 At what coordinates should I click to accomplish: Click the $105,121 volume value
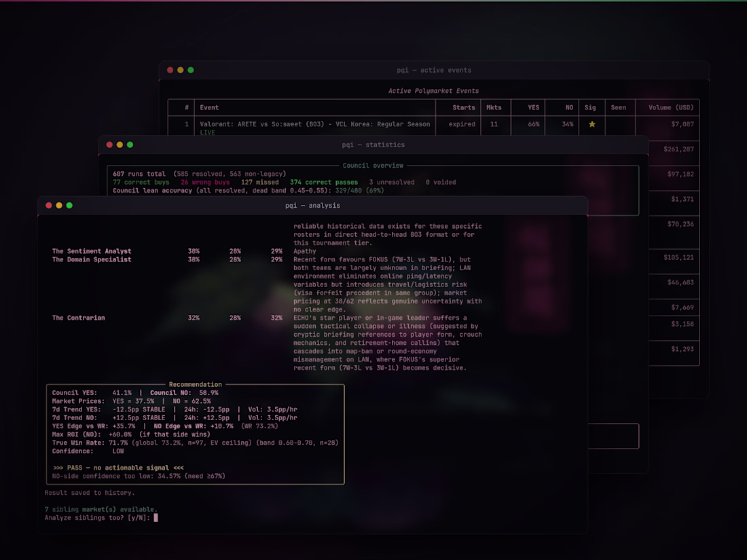(678, 258)
